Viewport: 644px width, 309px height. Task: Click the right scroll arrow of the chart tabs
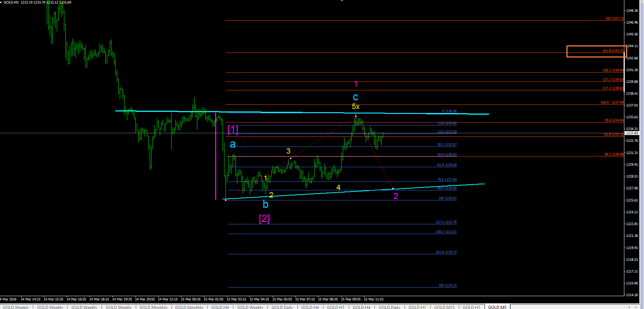point(636,307)
